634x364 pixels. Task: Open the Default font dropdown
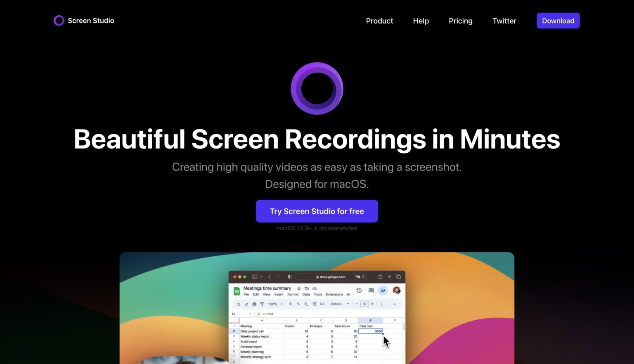338,304
